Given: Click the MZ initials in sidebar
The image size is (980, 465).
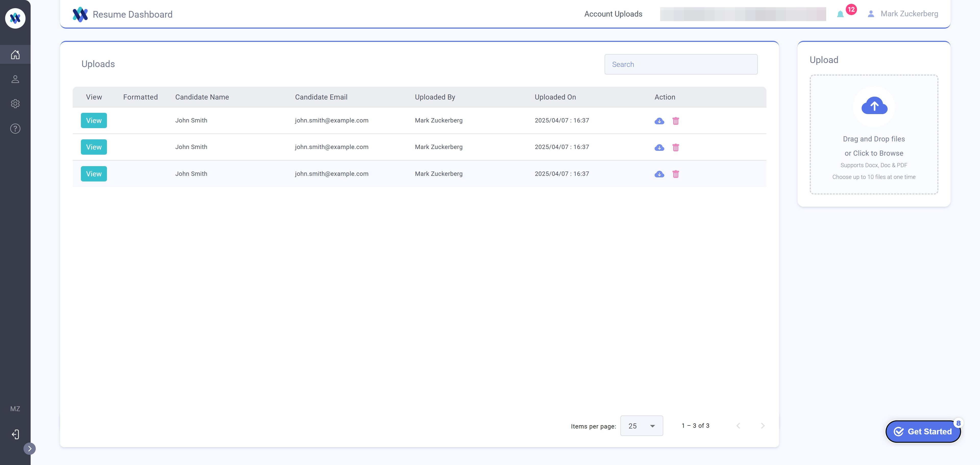Looking at the screenshot, I should [15, 409].
